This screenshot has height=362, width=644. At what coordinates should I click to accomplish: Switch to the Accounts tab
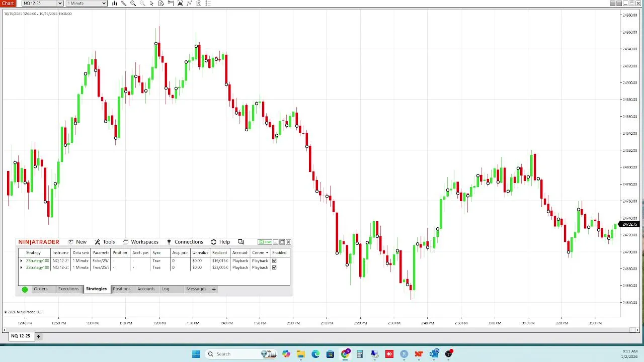[146, 289]
